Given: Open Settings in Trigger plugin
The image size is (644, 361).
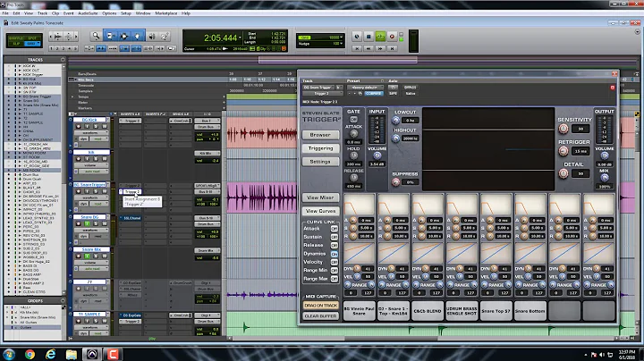Looking at the screenshot, I should click(320, 162).
